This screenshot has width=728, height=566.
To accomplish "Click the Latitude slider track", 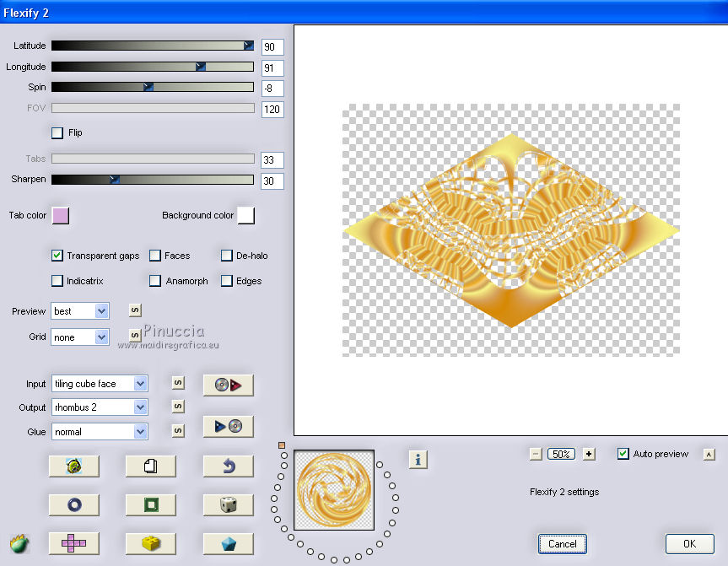I will [153, 46].
